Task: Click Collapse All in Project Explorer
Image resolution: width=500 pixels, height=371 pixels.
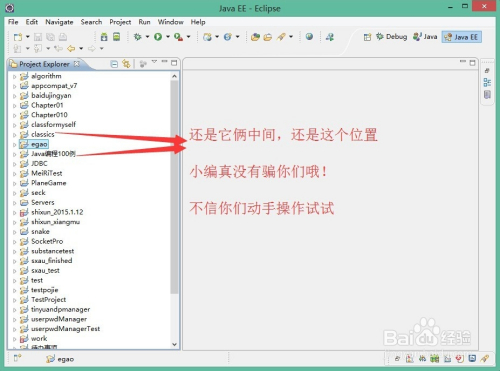Action: coord(114,64)
